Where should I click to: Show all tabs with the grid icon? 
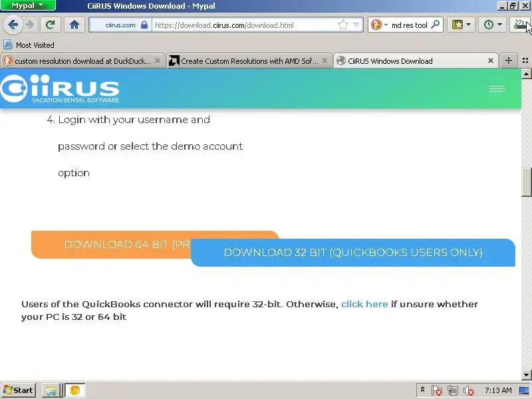pyautogui.click(x=525, y=61)
